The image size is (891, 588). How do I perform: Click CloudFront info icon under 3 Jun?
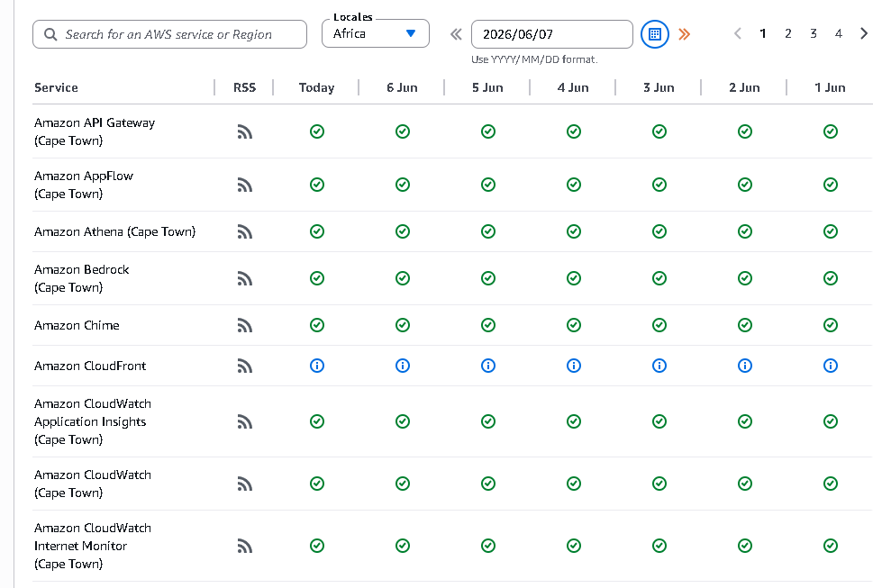coord(659,366)
